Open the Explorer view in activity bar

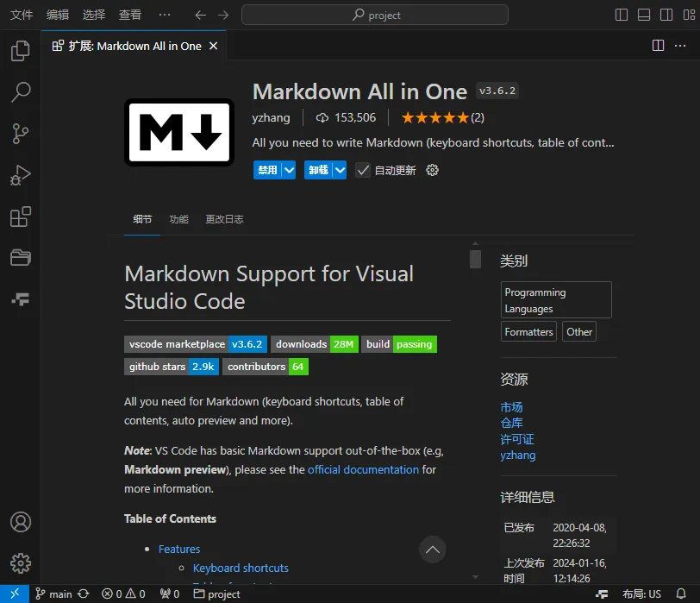point(21,52)
